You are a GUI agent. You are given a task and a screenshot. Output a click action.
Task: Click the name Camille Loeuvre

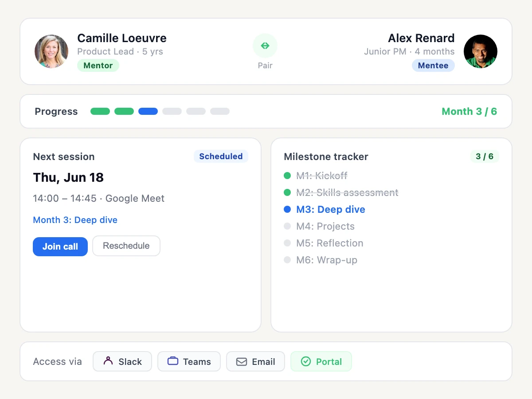(122, 38)
